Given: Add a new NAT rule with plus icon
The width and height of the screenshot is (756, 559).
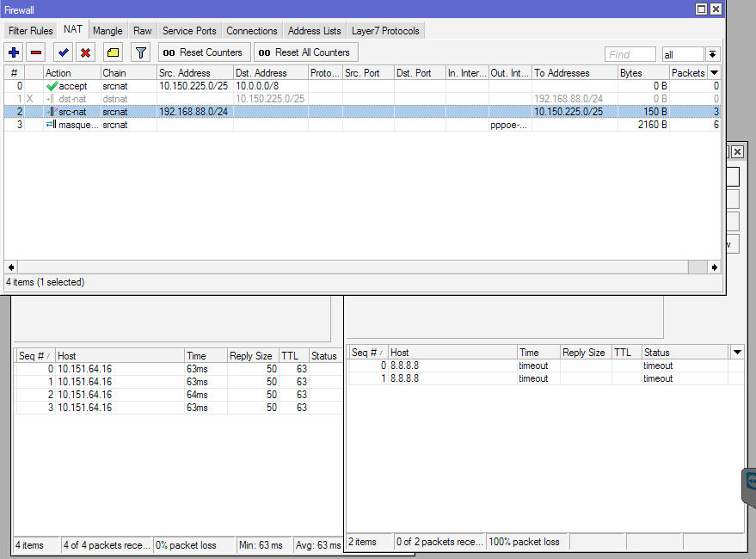Looking at the screenshot, I should (x=14, y=52).
